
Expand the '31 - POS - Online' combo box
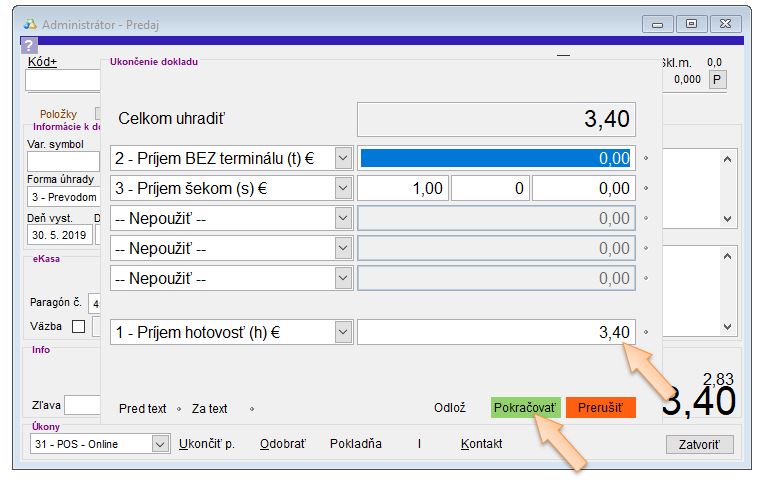point(160,444)
